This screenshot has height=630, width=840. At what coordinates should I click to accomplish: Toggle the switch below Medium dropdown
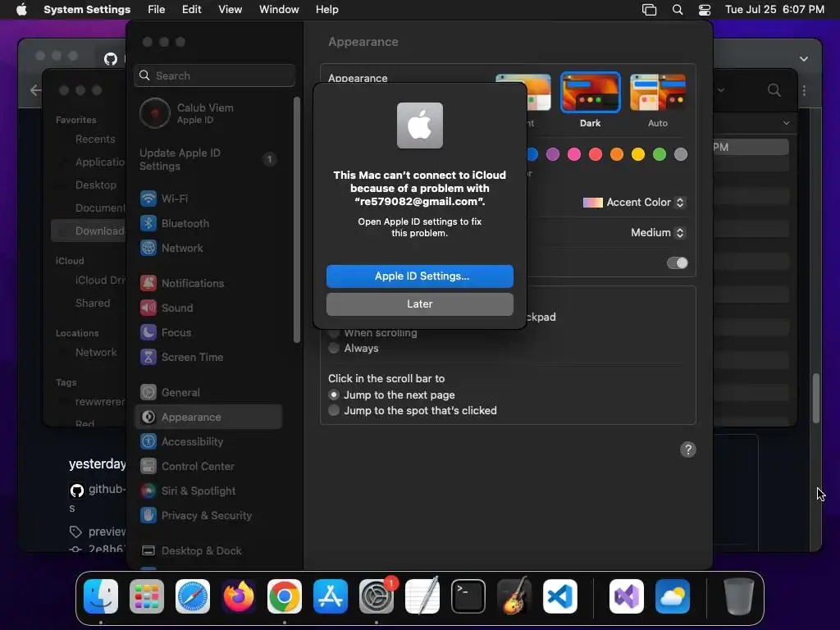point(677,263)
